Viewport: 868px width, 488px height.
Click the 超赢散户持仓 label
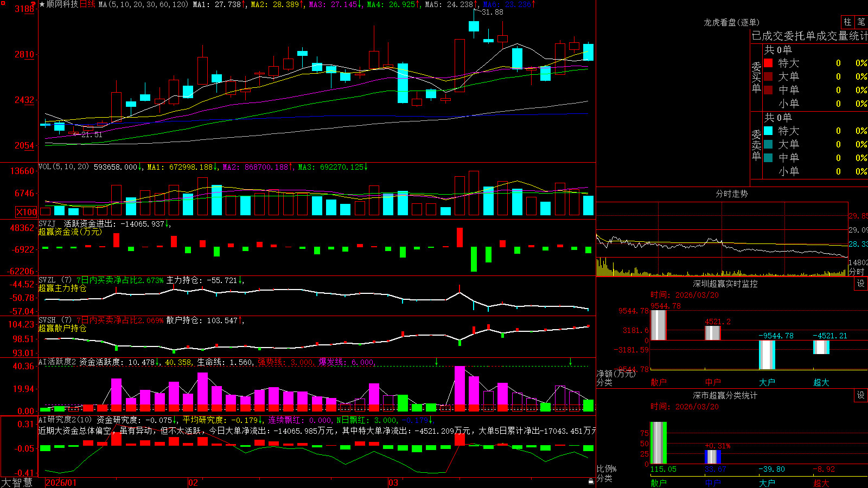coord(62,328)
